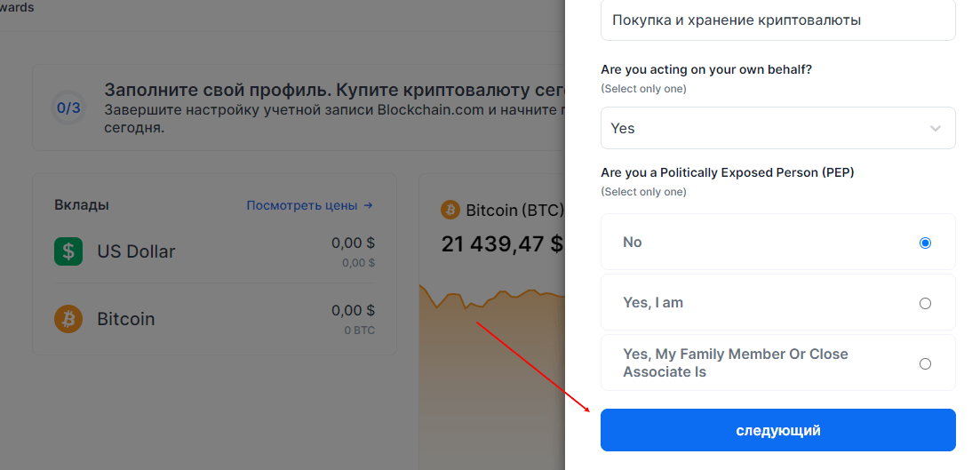Open the Bitcoin holdings row label

click(x=125, y=319)
